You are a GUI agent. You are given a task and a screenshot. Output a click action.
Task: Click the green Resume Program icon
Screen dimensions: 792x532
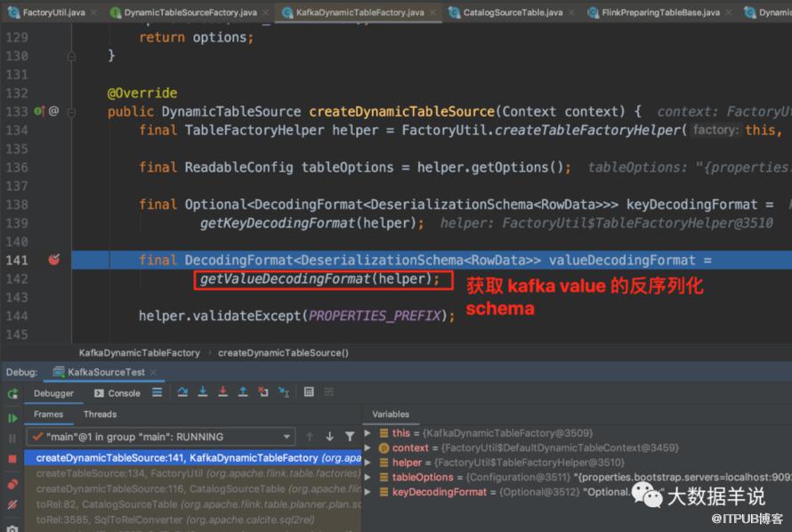pyautogui.click(x=12, y=418)
